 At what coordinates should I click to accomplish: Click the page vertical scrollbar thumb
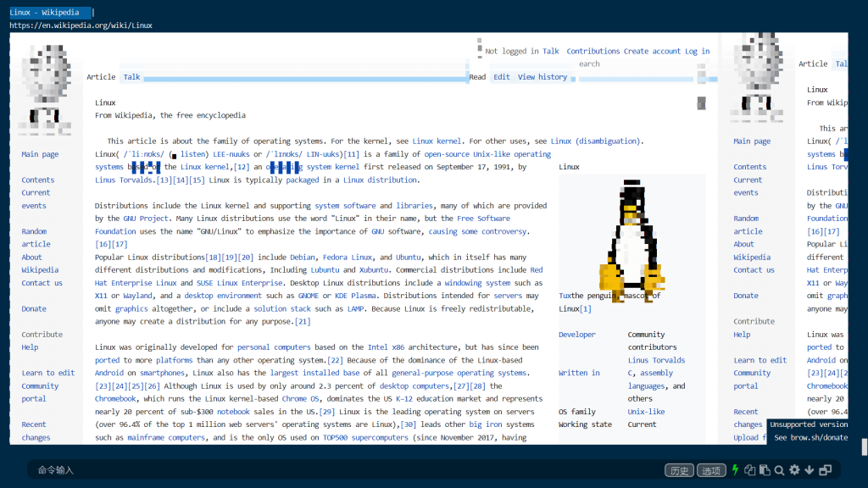(864, 447)
